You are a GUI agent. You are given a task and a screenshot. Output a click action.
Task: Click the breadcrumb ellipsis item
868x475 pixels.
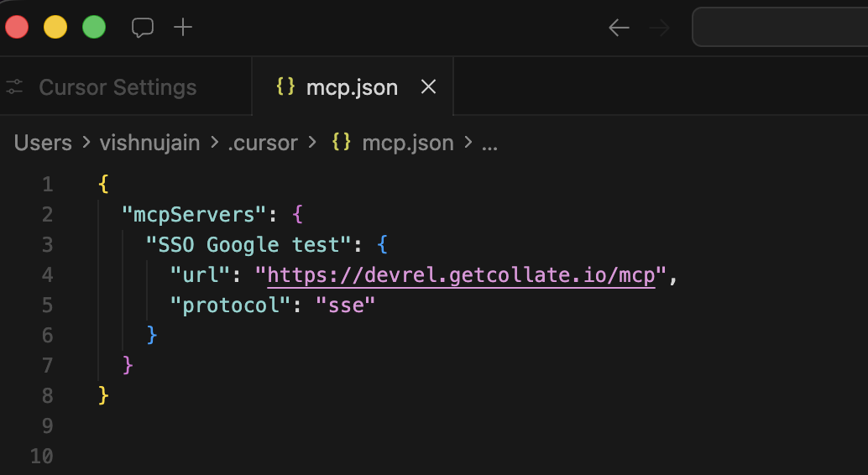point(489,146)
